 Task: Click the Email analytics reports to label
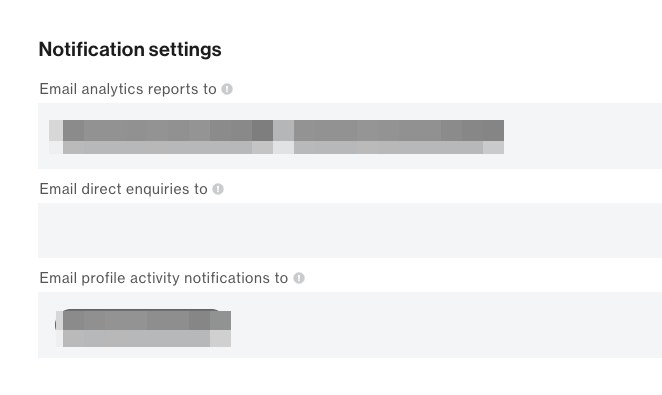pyautogui.click(x=128, y=89)
